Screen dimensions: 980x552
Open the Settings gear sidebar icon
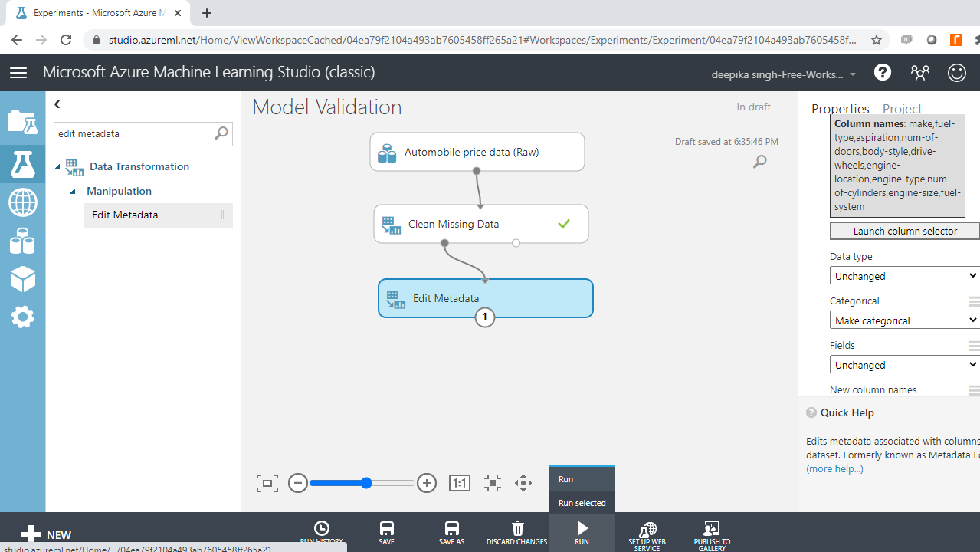point(22,317)
